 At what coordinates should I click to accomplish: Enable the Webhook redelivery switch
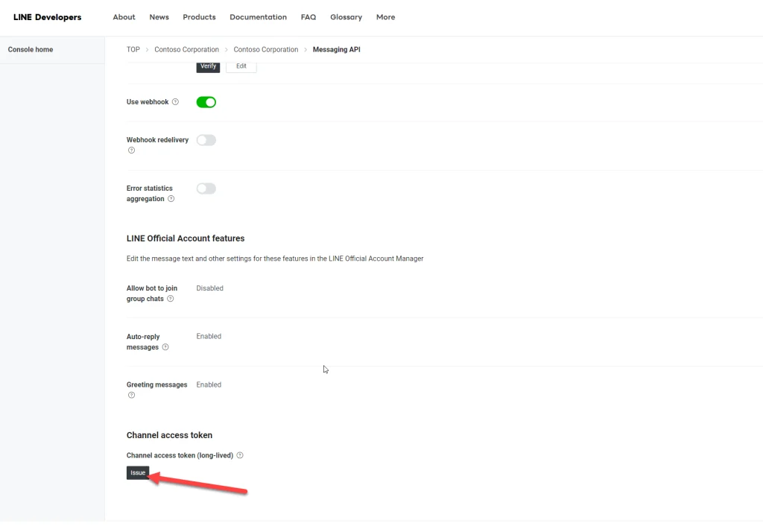[206, 140]
